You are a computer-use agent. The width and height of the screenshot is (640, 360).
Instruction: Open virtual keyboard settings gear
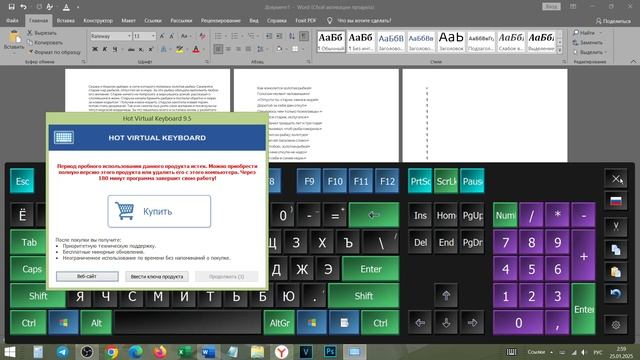[616, 325]
